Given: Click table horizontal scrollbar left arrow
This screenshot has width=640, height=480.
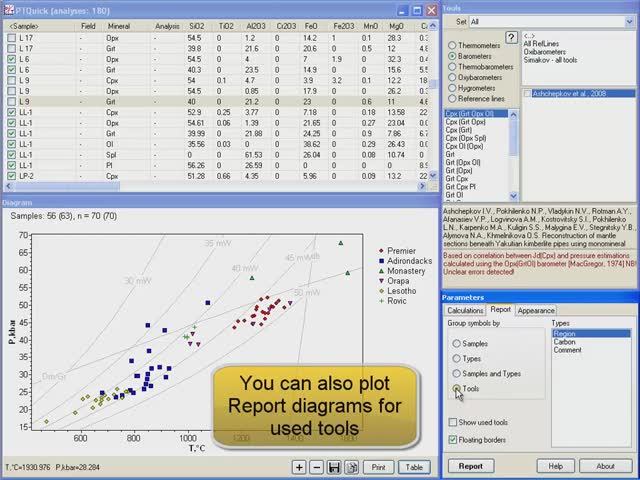Looking at the screenshot, I should tap(8, 186).
